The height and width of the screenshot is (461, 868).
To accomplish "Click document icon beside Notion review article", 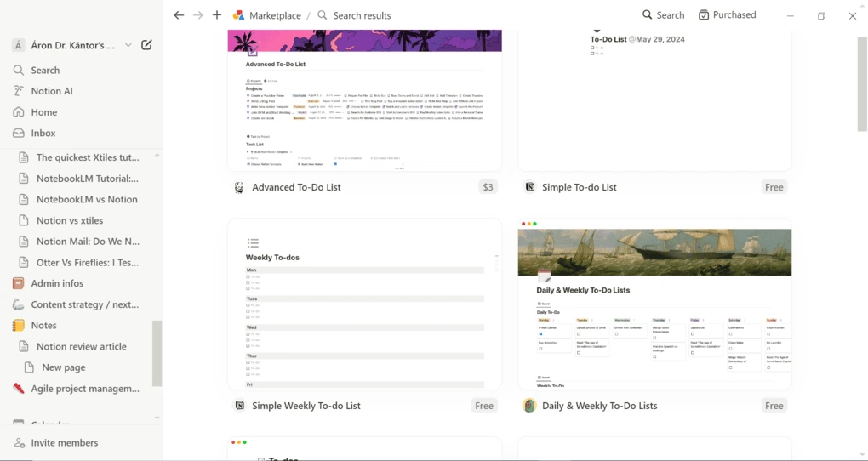I will click(23, 347).
